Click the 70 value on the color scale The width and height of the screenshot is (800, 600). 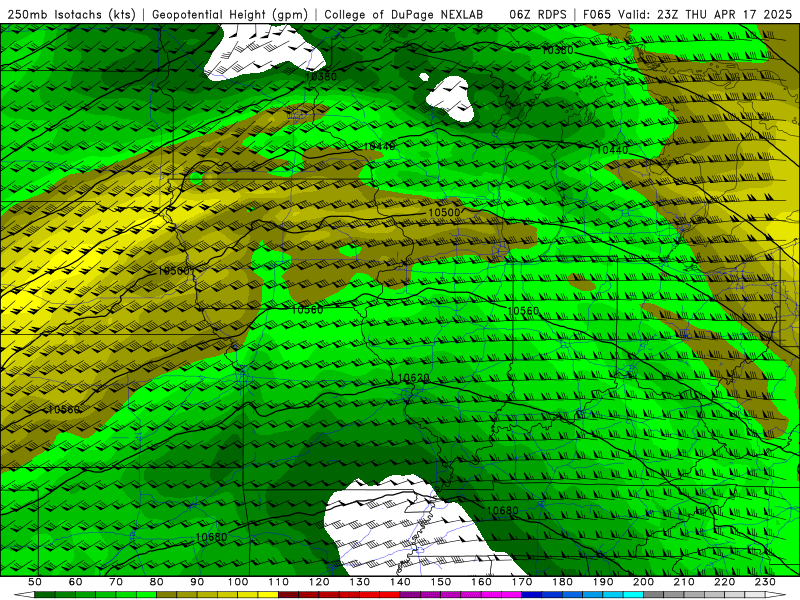pos(116,582)
